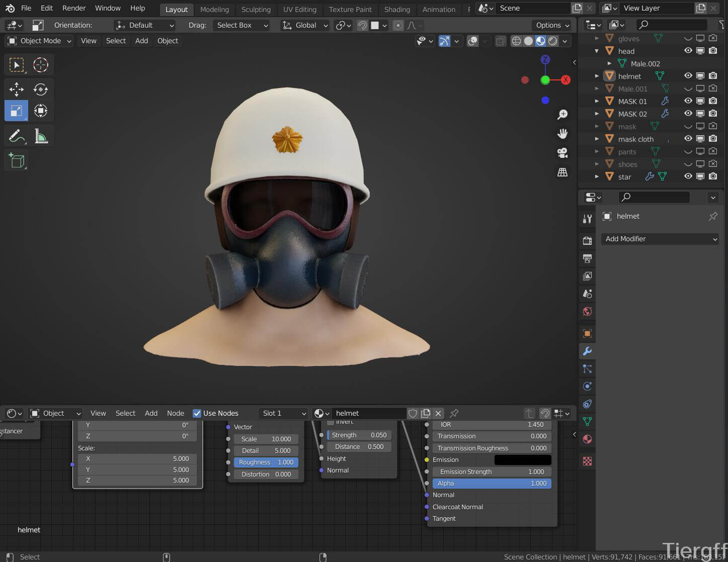Open the Material properties tab
728x562 pixels.
click(x=587, y=439)
